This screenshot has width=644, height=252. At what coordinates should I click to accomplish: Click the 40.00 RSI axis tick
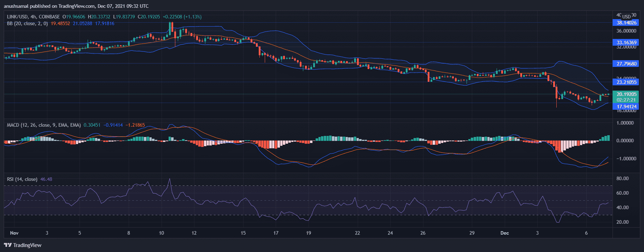tap(622, 207)
